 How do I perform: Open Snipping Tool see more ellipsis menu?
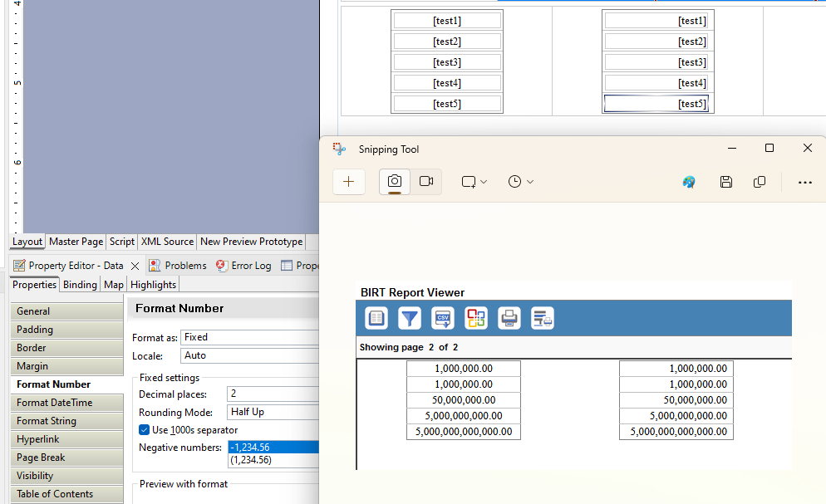click(x=805, y=182)
